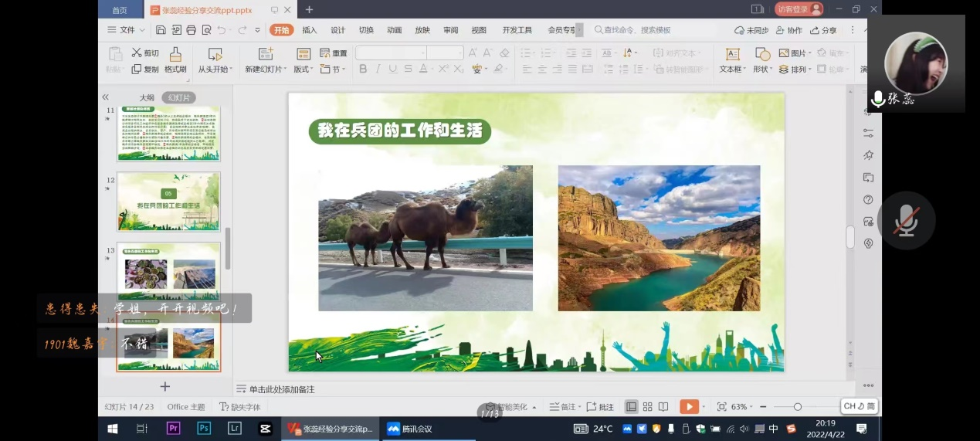Open the Insert (插入) ribbon tab
This screenshot has width=980, height=441.
click(310, 30)
